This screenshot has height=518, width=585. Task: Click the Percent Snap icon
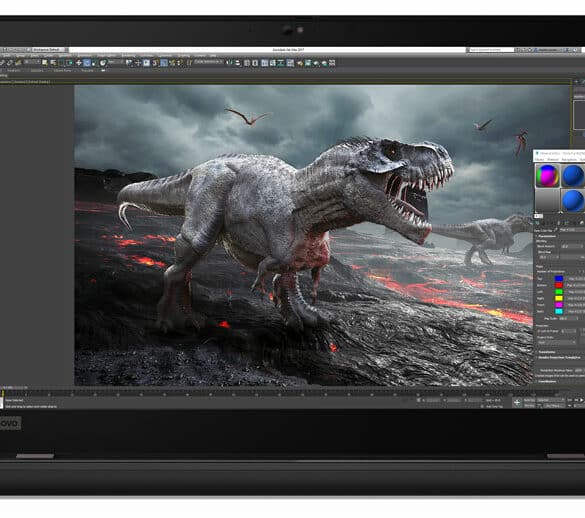click(x=173, y=62)
